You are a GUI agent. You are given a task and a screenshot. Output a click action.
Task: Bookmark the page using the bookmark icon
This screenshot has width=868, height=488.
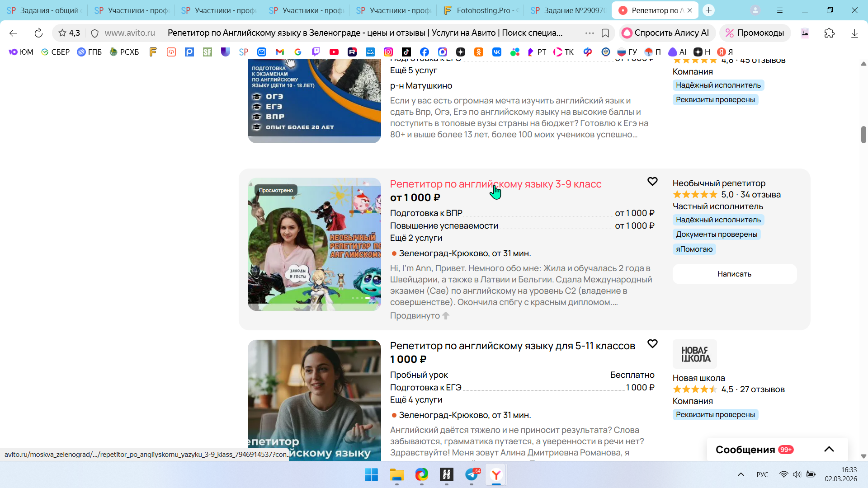(x=605, y=33)
